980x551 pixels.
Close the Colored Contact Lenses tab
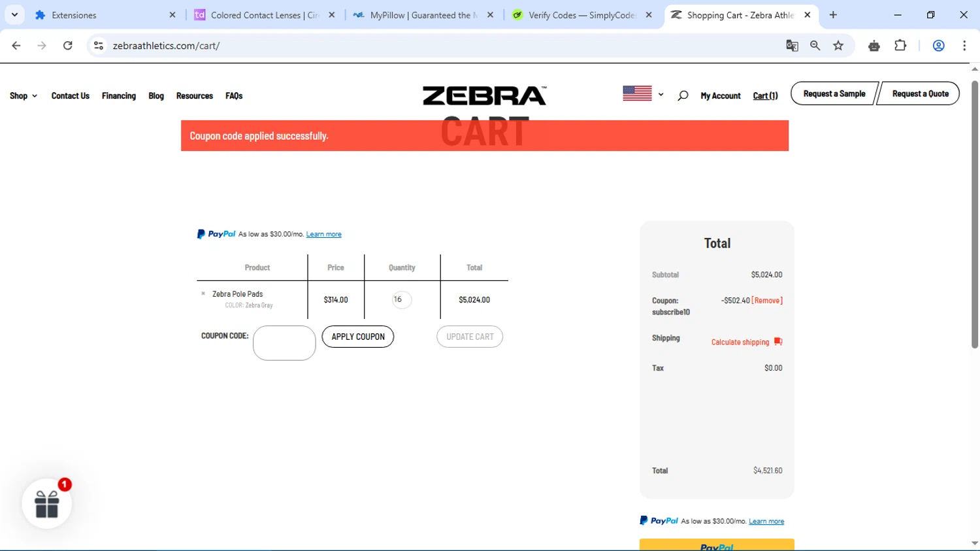coord(332,14)
